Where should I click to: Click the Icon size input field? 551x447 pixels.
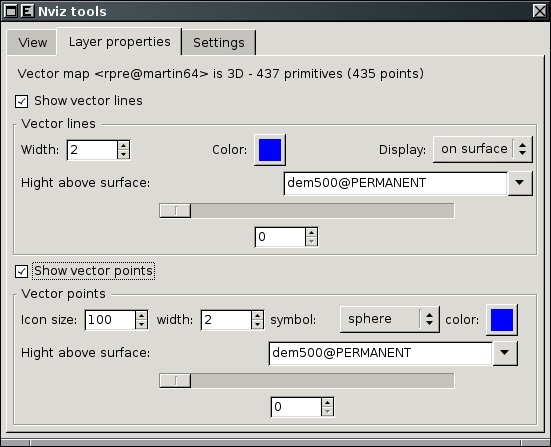click(110, 320)
